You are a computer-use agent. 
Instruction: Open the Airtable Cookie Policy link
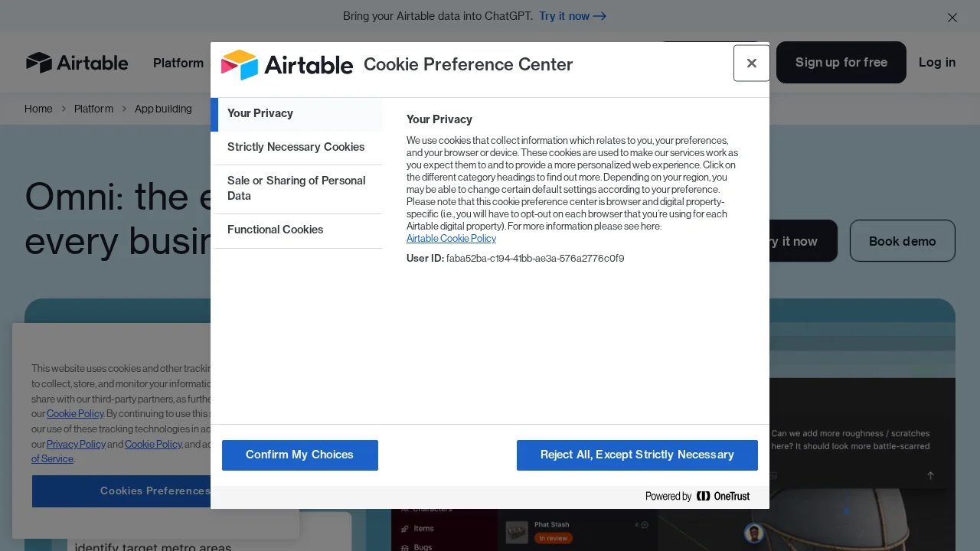pos(451,238)
